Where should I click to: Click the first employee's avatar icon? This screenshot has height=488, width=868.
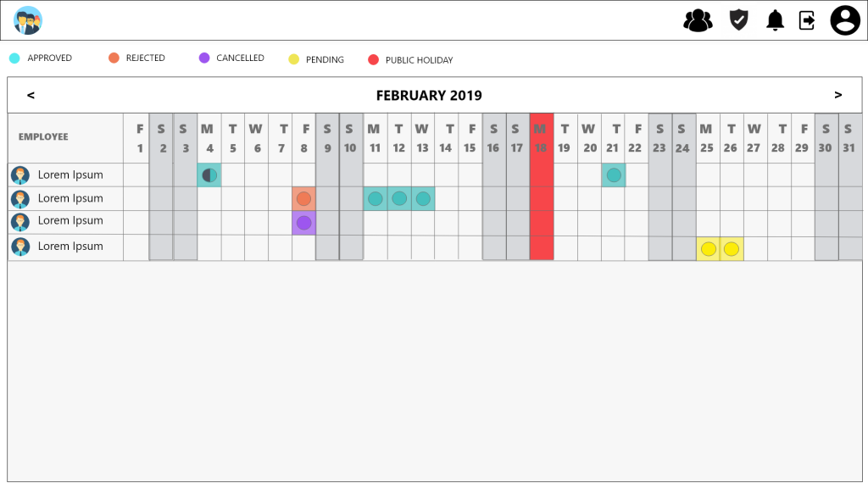coord(20,175)
